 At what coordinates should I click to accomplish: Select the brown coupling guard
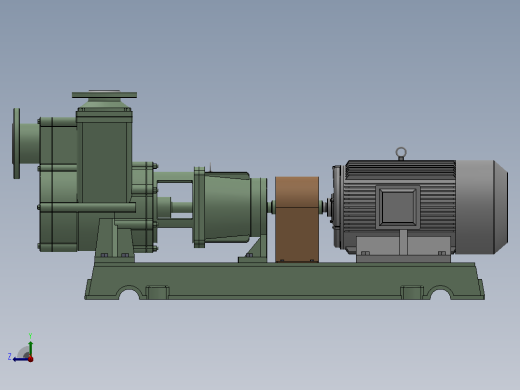point(297,219)
